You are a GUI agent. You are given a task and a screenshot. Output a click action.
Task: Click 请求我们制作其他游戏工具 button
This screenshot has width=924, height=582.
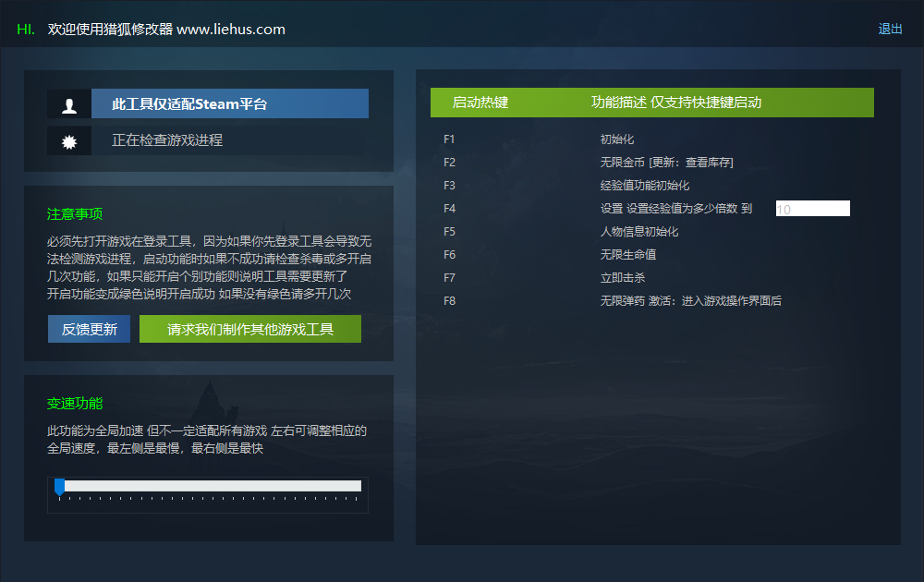[x=249, y=329]
